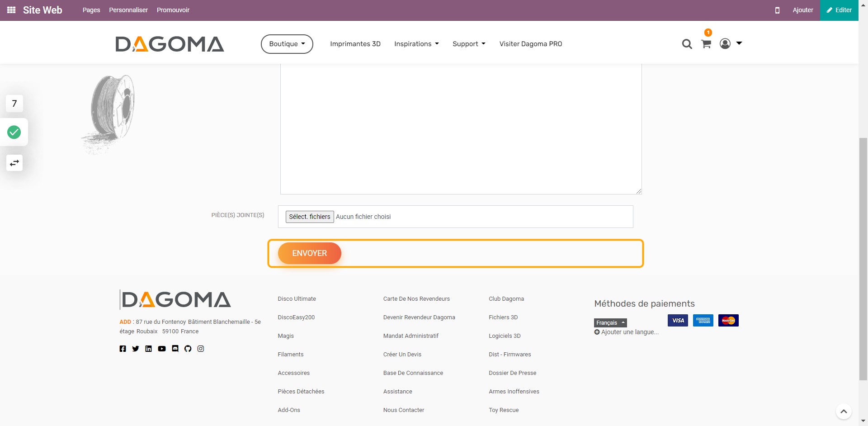Open the YouTube footer icon
The height and width of the screenshot is (426, 868).
(162, 349)
